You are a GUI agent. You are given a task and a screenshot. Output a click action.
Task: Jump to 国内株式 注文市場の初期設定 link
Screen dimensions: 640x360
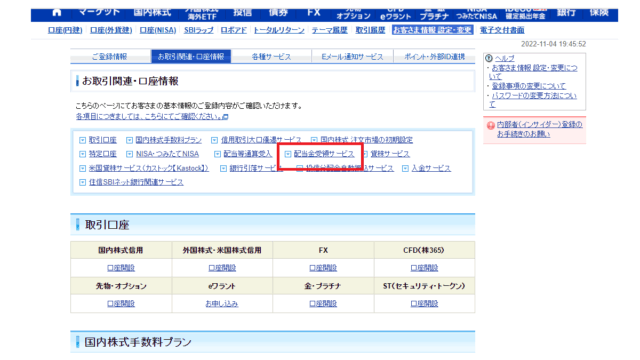click(367, 140)
